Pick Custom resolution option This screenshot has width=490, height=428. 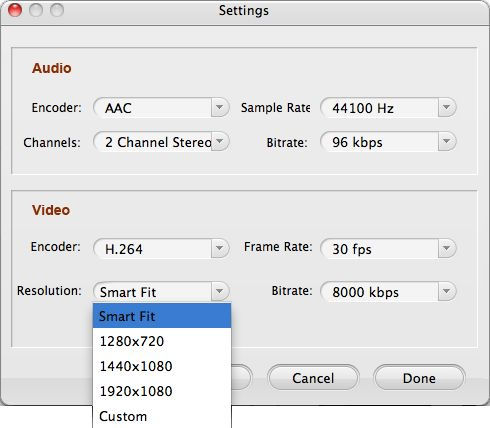[x=162, y=416]
